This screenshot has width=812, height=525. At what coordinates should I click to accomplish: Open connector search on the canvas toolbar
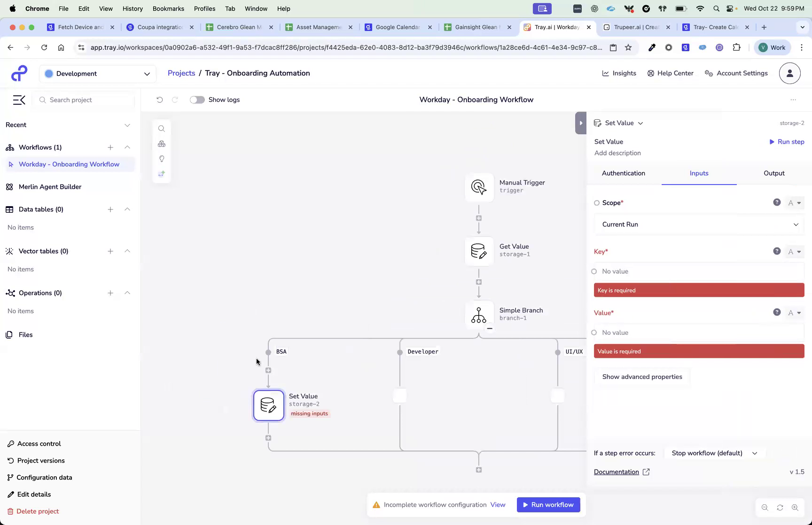pos(162,128)
